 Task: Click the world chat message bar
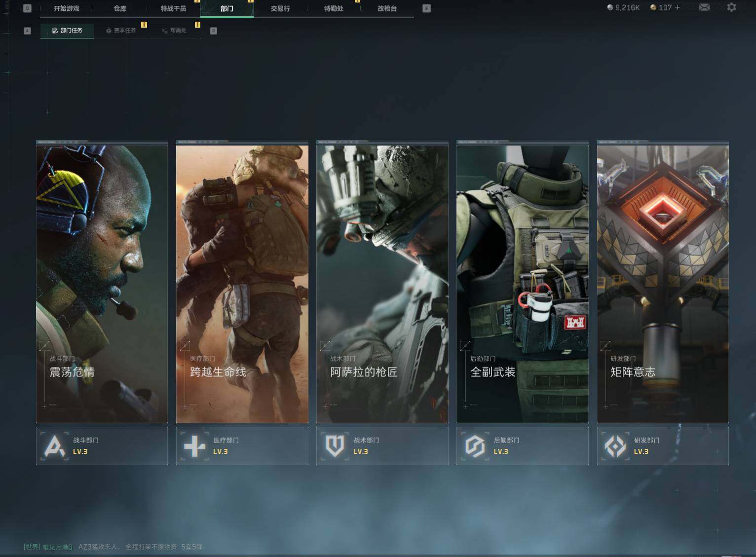click(113, 547)
